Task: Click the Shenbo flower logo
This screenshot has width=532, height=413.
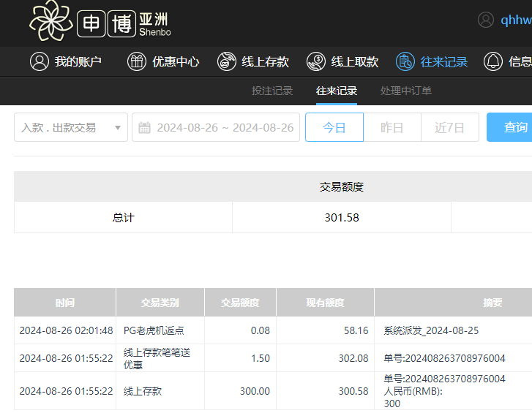Action: (x=50, y=20)
